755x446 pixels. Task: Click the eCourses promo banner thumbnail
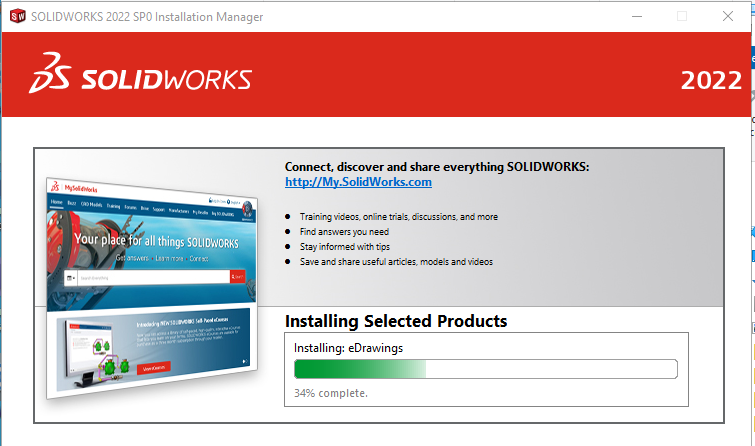[153, 349]
